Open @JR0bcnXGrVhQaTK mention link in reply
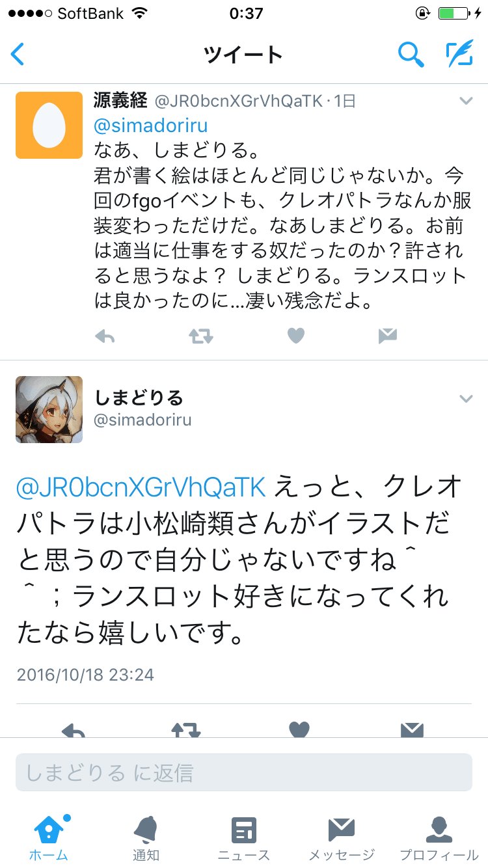The height and width of the screenshot is (868, 488). [x=141, y=487]
